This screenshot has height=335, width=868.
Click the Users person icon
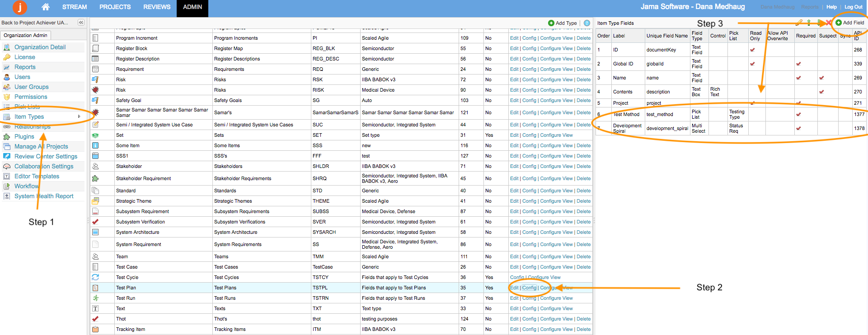pyautogui.click(x=7, y=77)
